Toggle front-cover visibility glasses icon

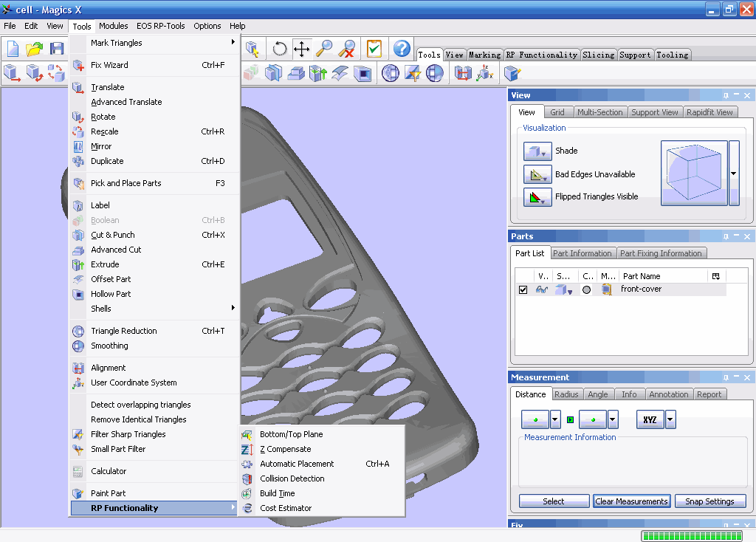pyautogui.click(x=542, y=289)
